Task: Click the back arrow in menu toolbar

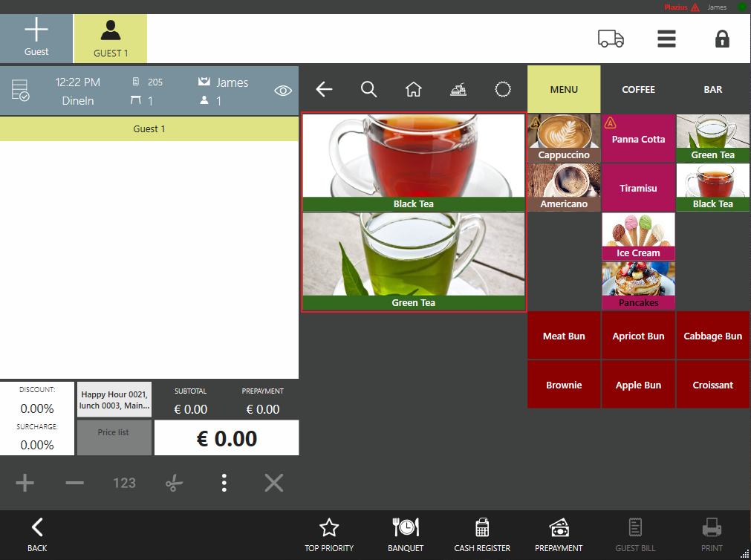Action: (324, 89)
